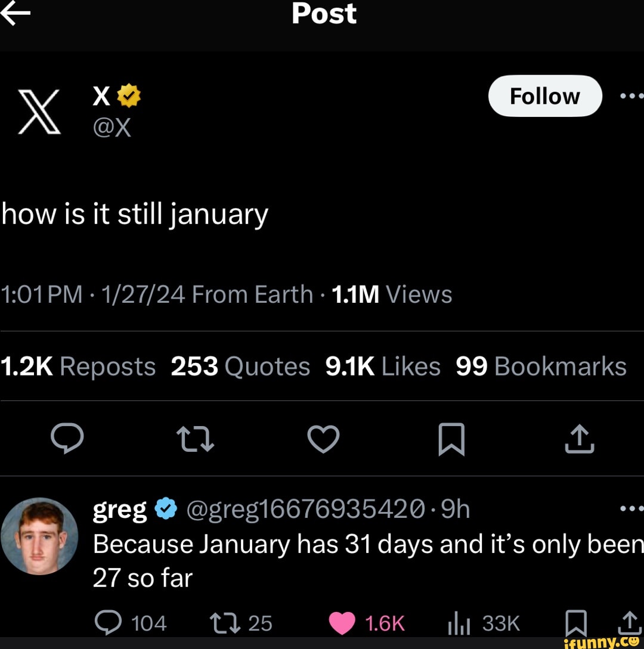
Task: Click the gold verified badge next to X
Action: point(128,95)
